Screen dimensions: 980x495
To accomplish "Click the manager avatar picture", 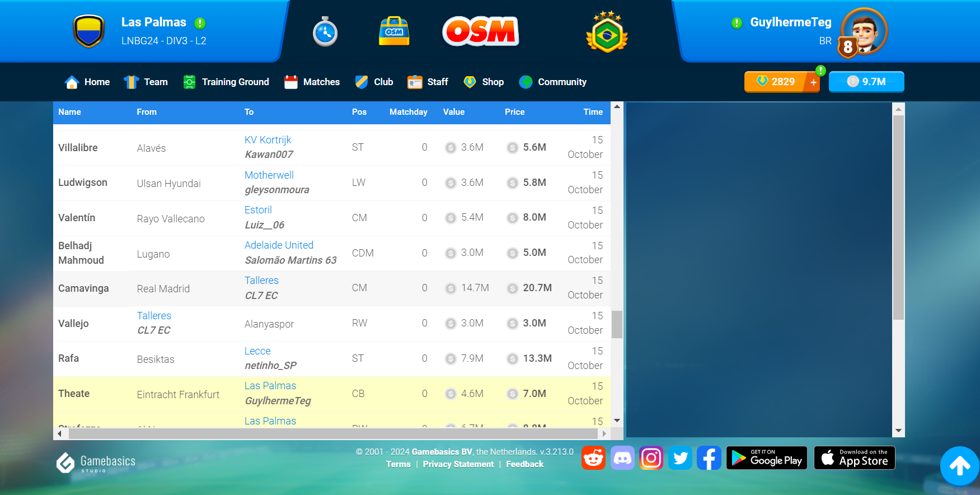I will tap(864, 31).
